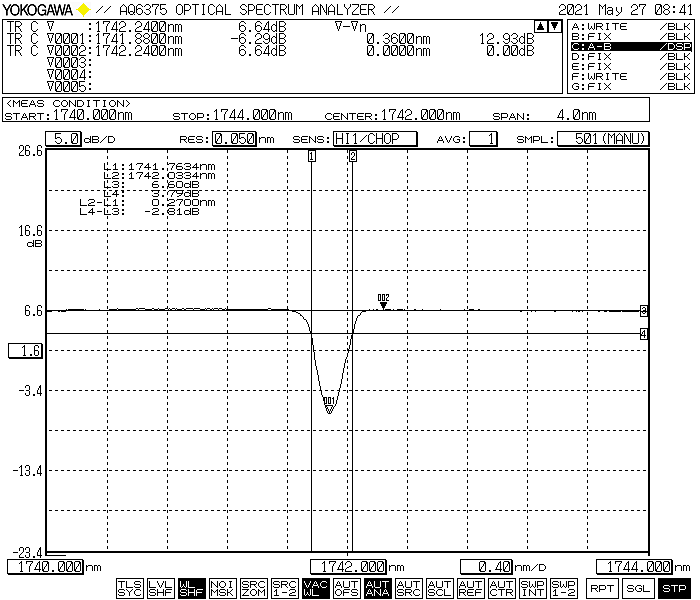Open the SENS HI1/CHOP sensitivity setting
The image size is (700, 600).
(x=373, y=139)
